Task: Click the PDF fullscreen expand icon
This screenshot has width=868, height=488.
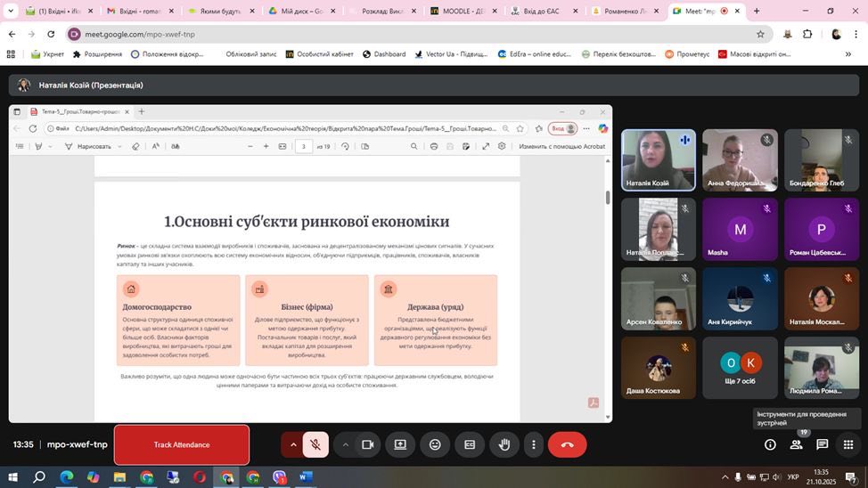Action: pyautogui.click(x=486, y=147)
